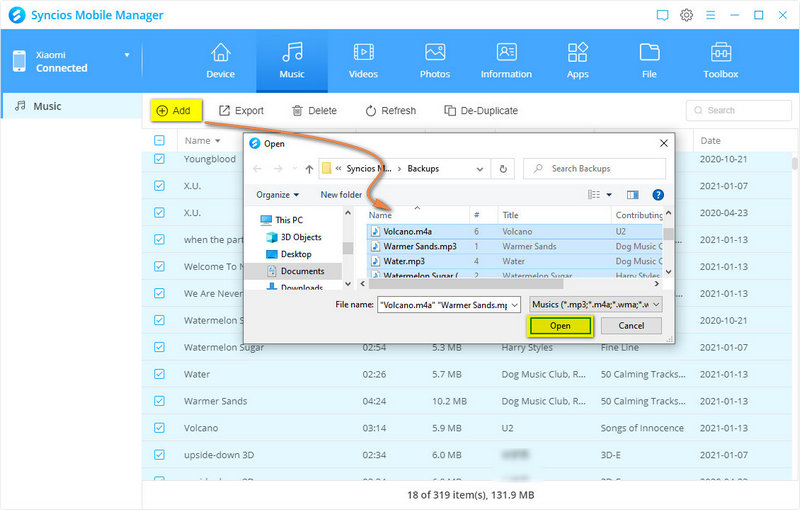Open the File tab

click(x=649, y=61)
